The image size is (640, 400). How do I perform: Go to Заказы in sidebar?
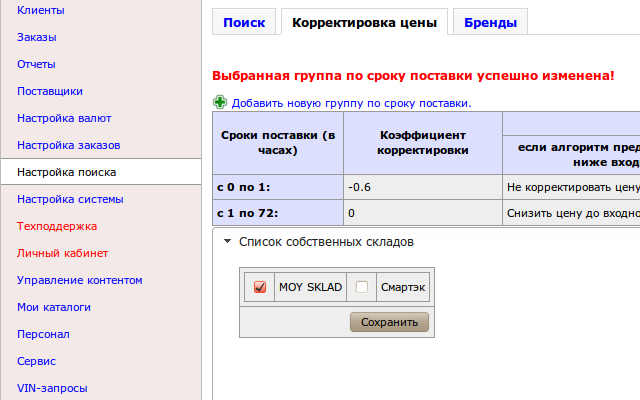pos(37,37)
